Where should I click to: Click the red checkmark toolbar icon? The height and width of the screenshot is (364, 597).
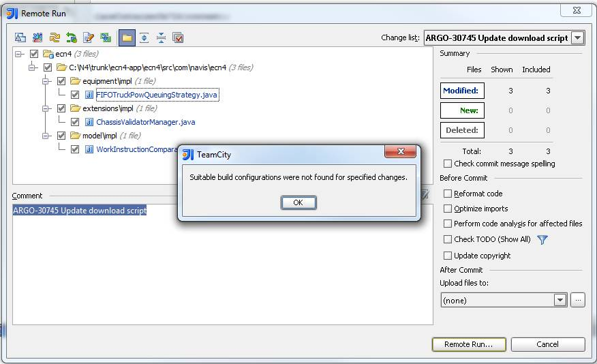click(178, 37)
